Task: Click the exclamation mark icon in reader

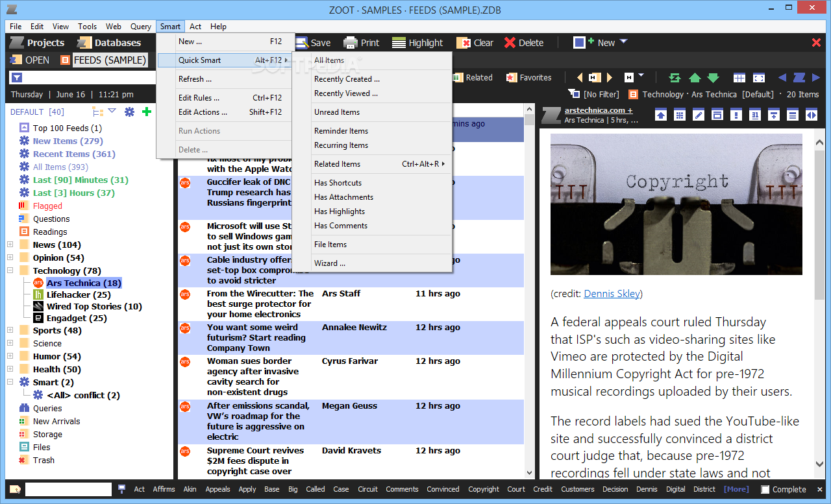Action: tap(736, 115)
